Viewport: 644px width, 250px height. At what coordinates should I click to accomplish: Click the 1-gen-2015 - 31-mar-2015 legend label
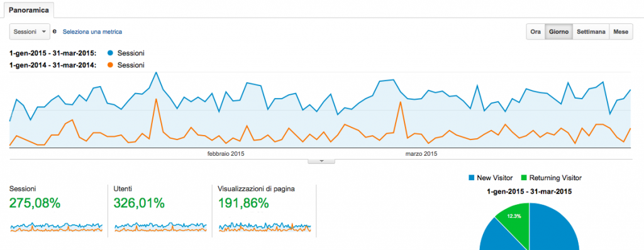click(53, 53)
